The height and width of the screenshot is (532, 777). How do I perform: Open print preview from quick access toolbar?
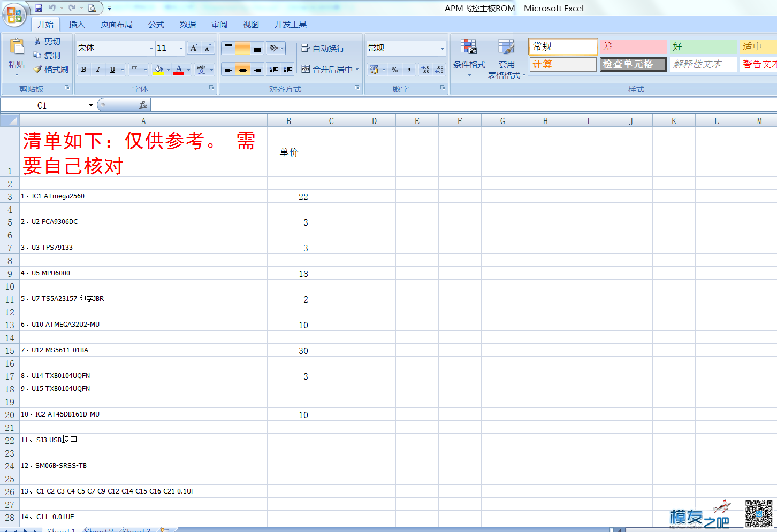pos(92,8)
